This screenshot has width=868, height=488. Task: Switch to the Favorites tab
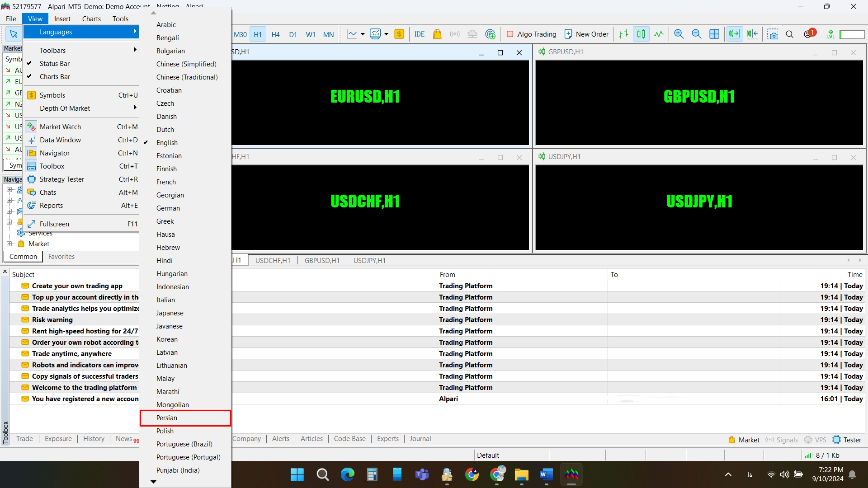tap(61, 256)
